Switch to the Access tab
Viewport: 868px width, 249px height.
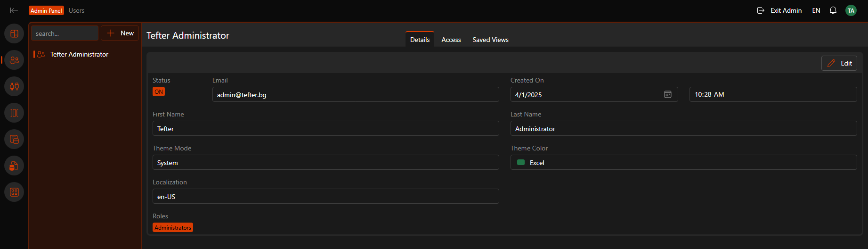tap(451, 40)
